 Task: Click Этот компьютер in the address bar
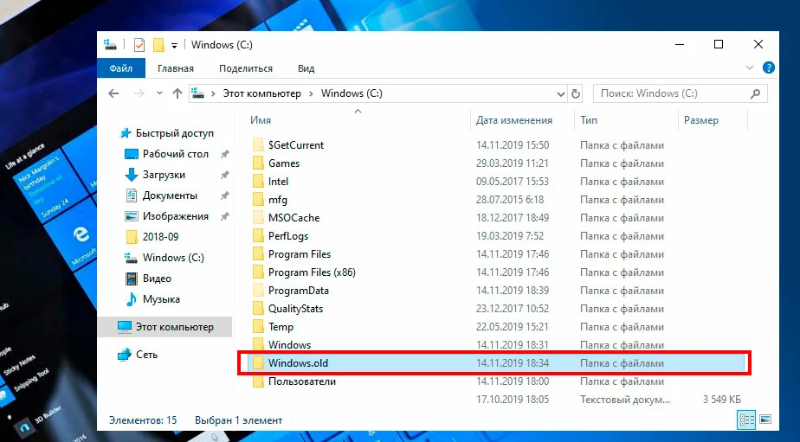point(262,93)
